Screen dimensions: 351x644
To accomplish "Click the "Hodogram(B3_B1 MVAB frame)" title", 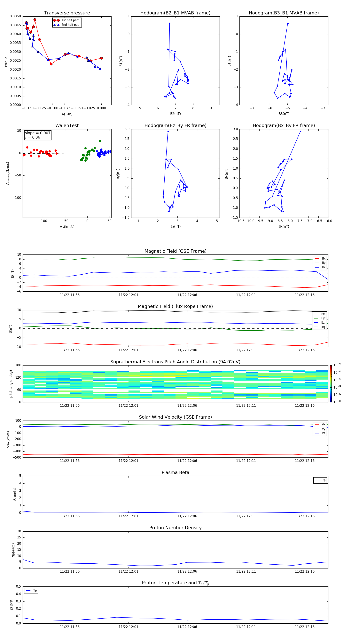I will tap(284, 13).
